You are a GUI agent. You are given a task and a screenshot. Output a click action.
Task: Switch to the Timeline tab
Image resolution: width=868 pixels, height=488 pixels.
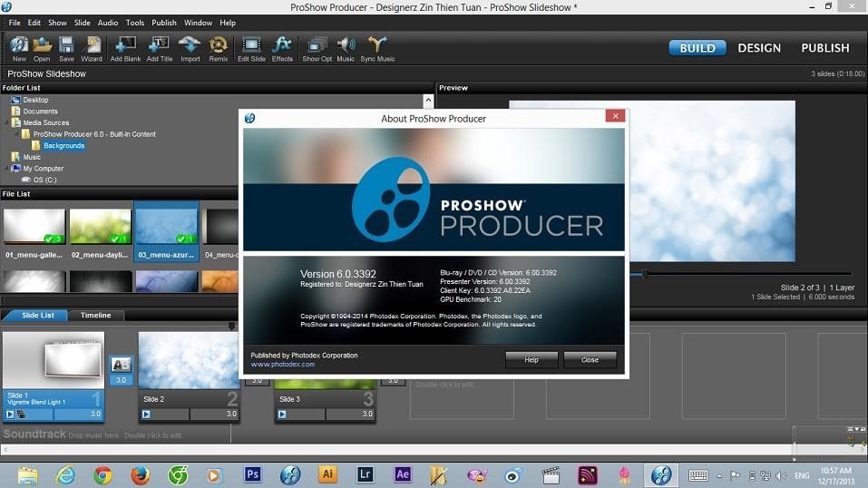pos(96,315)
